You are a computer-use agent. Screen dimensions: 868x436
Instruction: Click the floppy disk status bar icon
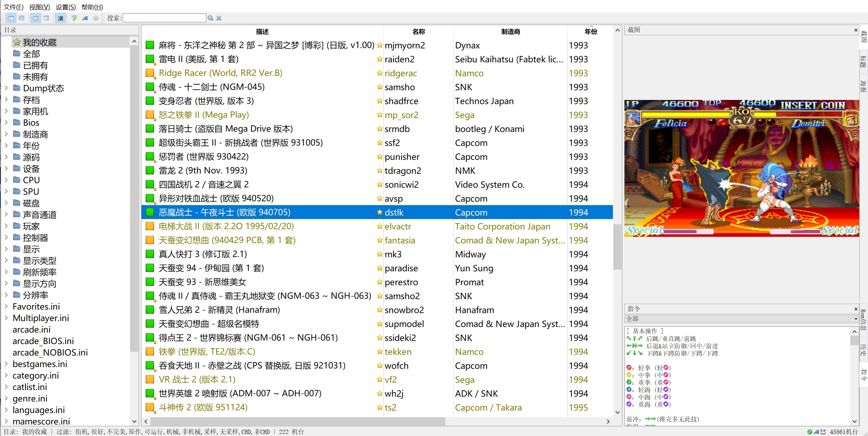pos(823,432)
